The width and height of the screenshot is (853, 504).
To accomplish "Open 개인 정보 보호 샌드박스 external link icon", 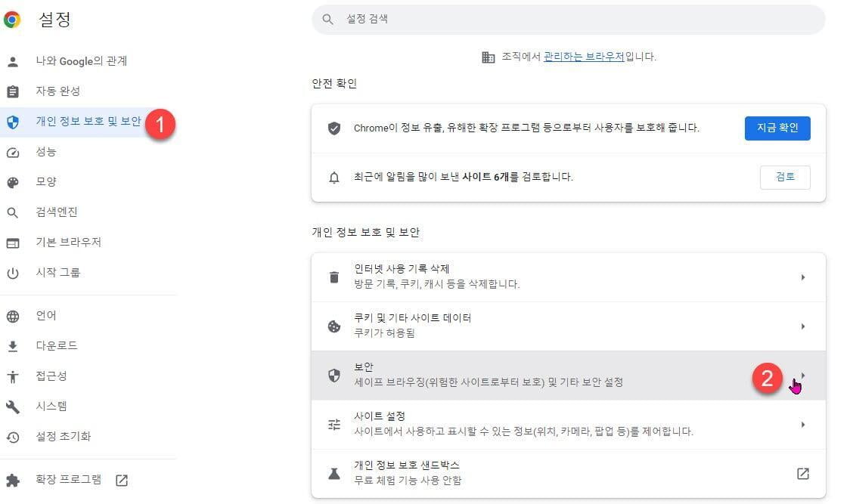I will (803, 474).
